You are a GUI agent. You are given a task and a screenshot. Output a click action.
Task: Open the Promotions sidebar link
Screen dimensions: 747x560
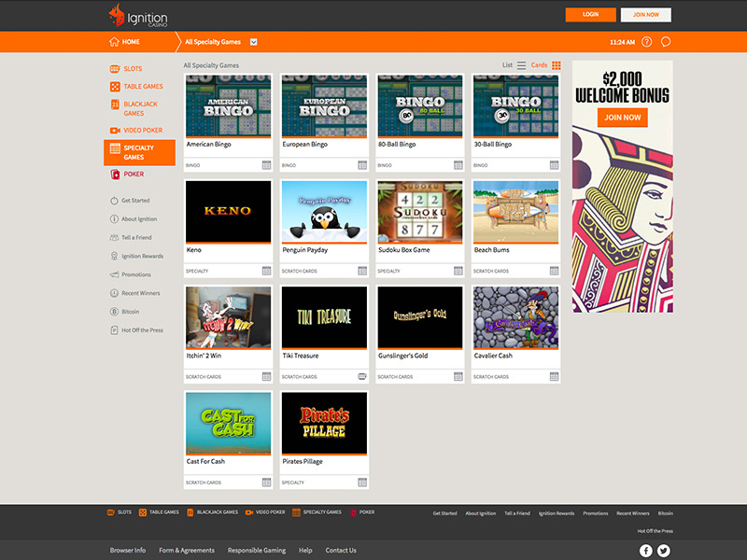click(x=131, y=274)
